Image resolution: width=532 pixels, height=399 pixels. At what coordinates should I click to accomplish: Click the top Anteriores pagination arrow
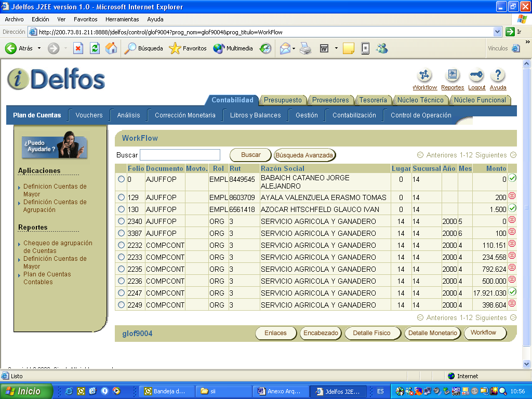pos(420,155)
